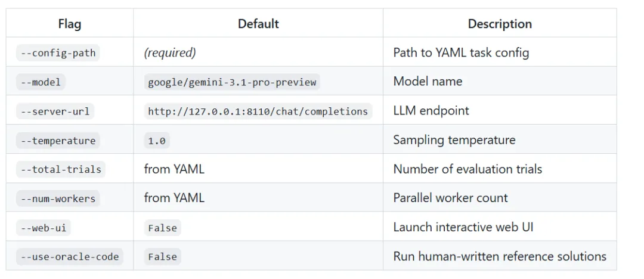Click the Flag column header
The image size is (644, 279).
click(x=70, y=24)
